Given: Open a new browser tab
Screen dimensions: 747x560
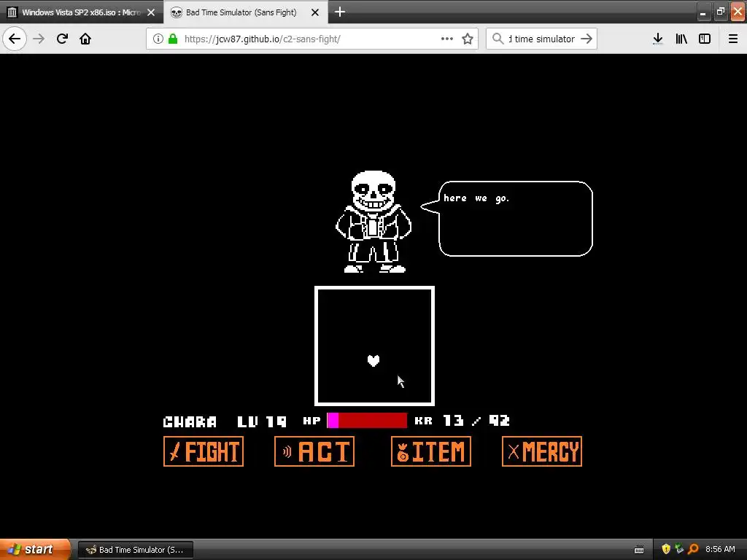Looking at the screenshot, I should point(340,12).
